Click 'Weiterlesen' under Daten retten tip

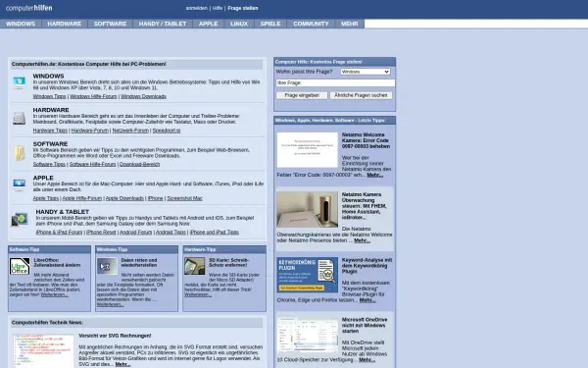110,304
